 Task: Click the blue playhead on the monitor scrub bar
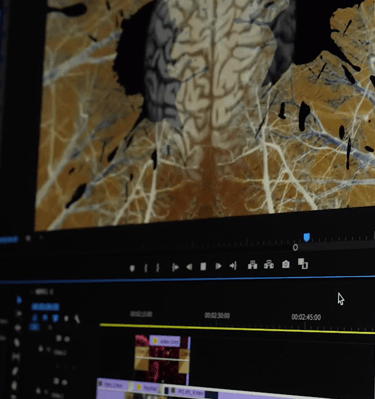coord(307,237)
